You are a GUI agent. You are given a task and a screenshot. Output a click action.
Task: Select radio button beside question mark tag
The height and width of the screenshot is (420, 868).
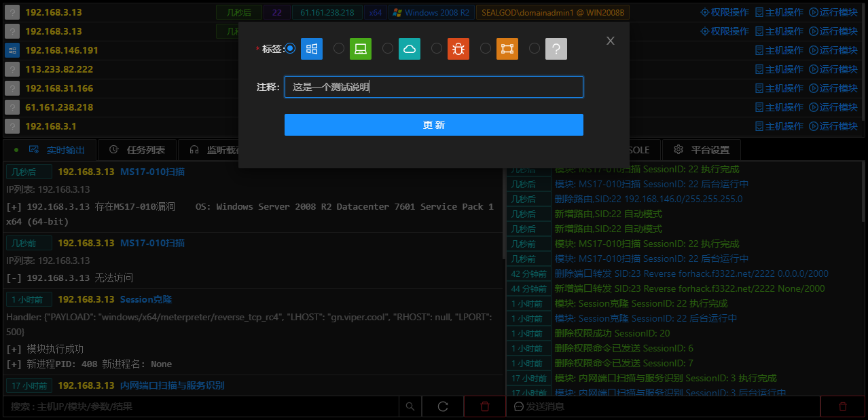click(535, 48)
